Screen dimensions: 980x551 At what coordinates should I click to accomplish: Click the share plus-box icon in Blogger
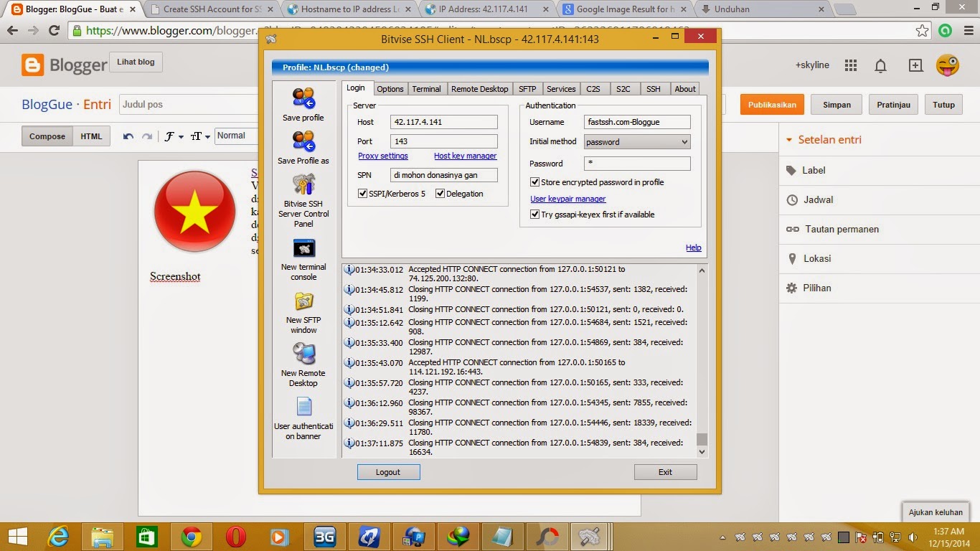pyautogui.click(x=915, y=65)
